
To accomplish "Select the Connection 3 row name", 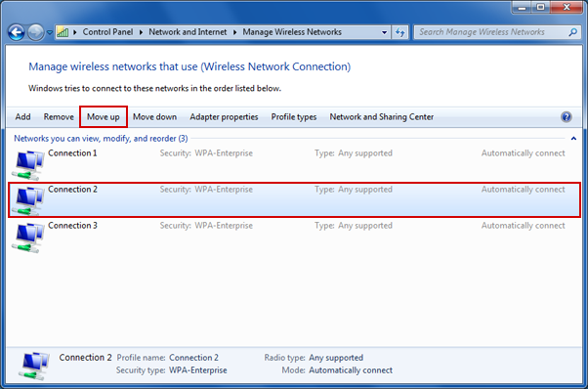I will [72, 226].
